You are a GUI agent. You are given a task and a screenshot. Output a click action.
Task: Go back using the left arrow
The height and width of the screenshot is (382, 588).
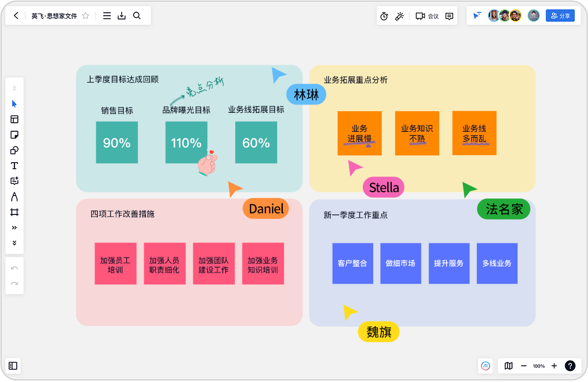point(16,16)
